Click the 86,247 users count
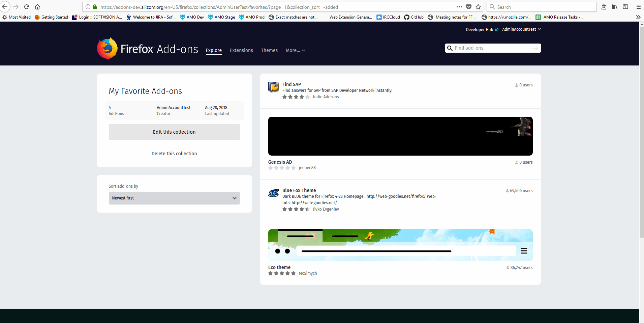 click(x=519, y=268)
